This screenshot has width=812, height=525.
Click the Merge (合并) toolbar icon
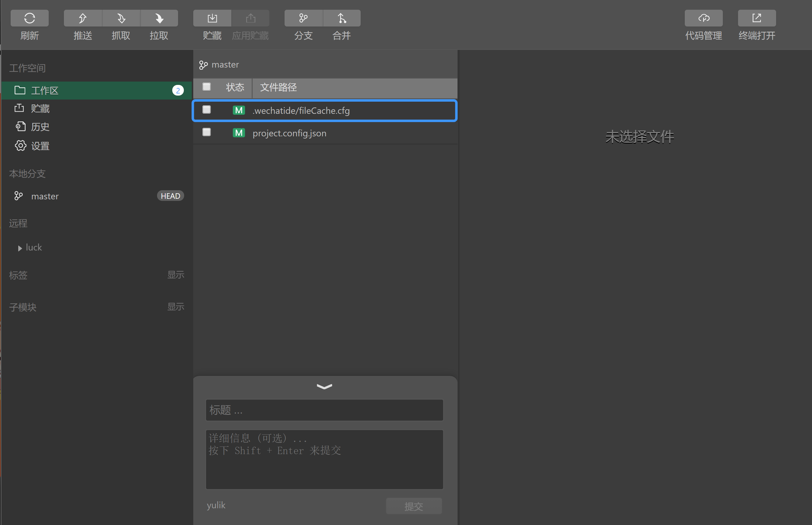[341, 18]
